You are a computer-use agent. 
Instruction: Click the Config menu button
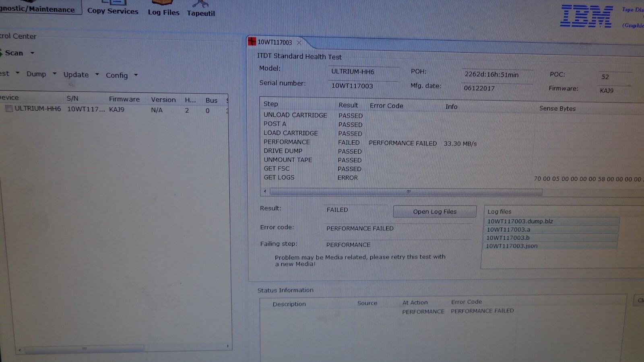tap(117, 75)
